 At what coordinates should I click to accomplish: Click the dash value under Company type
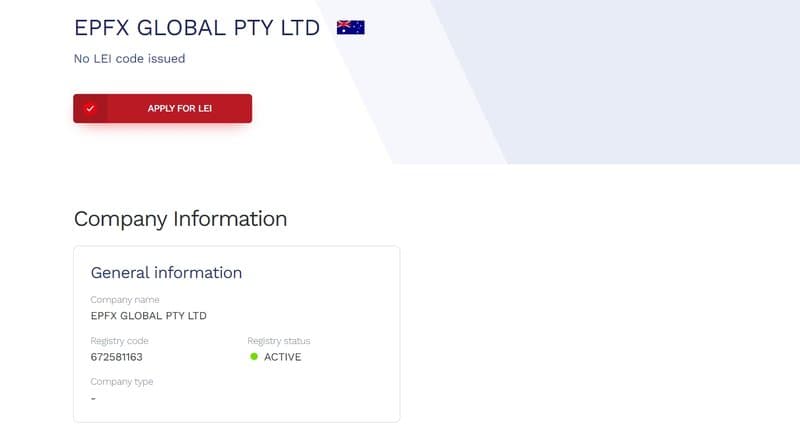pos(93,398)
